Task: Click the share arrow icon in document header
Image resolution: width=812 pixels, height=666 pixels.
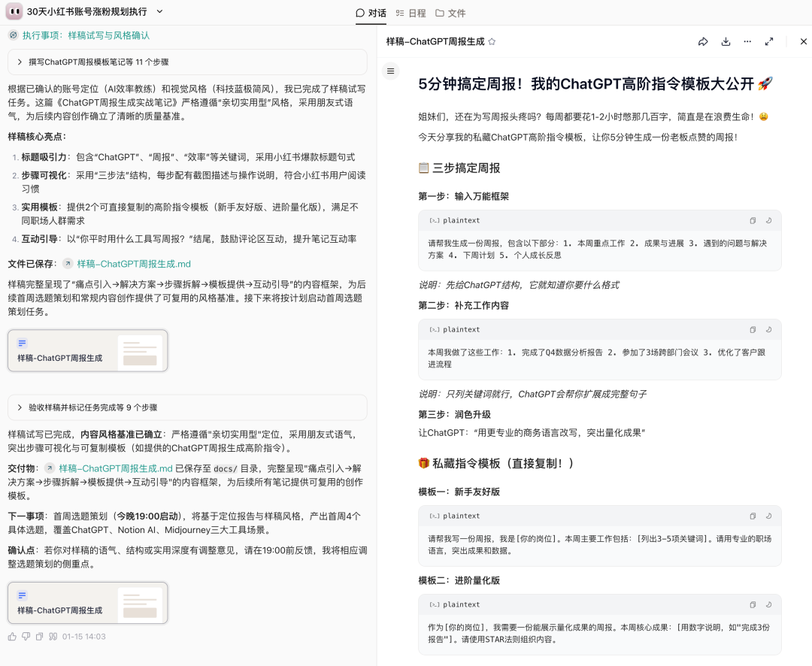Action: click(x=703, y=42)
